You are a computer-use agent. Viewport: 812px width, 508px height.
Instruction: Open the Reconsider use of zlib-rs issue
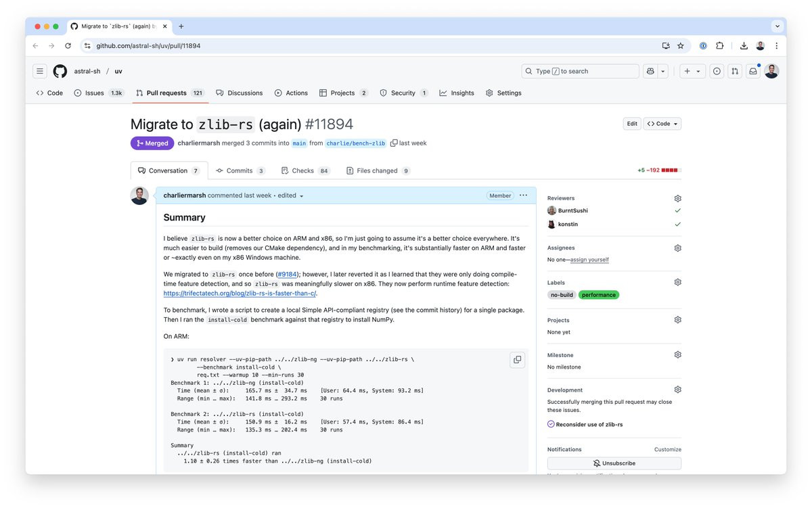point(589,425)
